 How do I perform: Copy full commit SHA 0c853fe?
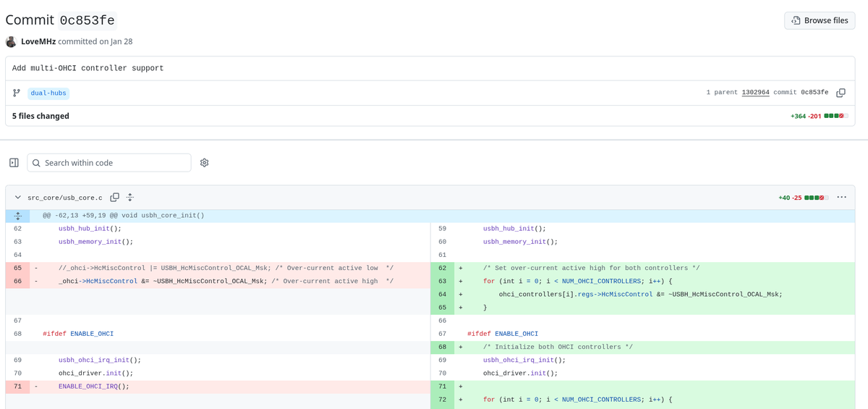[841, 93]
